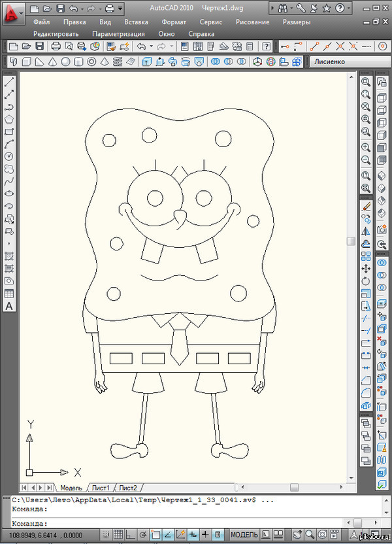392x544 pixels.
Task: Select the Multiline Text tool
Action: (x=9, y=306)
